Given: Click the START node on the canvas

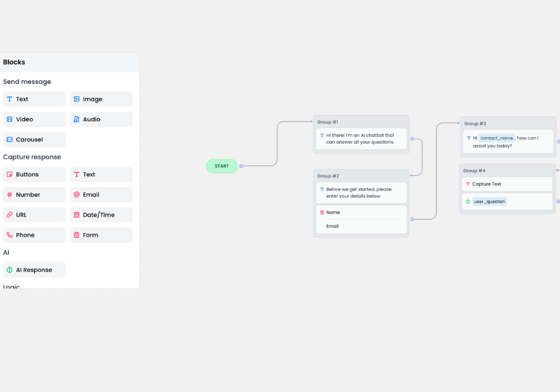Looking at the screenshot, I should 221,166.
